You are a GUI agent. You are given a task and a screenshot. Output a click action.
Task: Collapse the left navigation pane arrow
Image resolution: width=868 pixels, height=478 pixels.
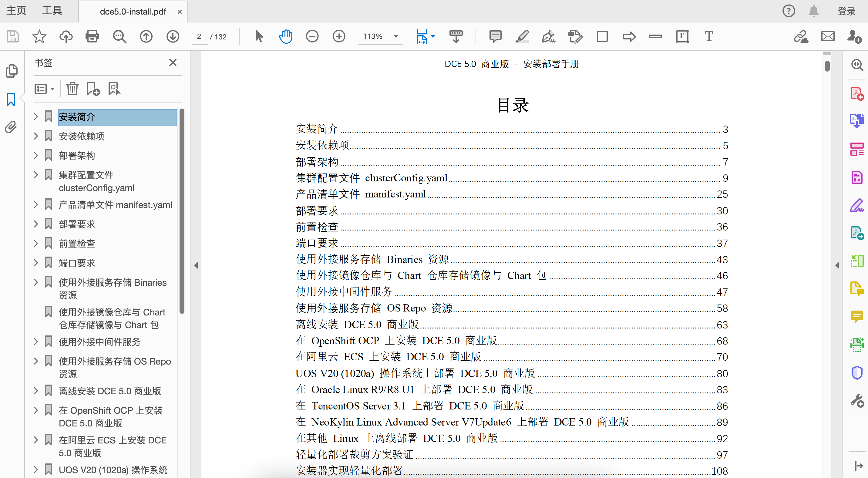click(x=196, y=265)
